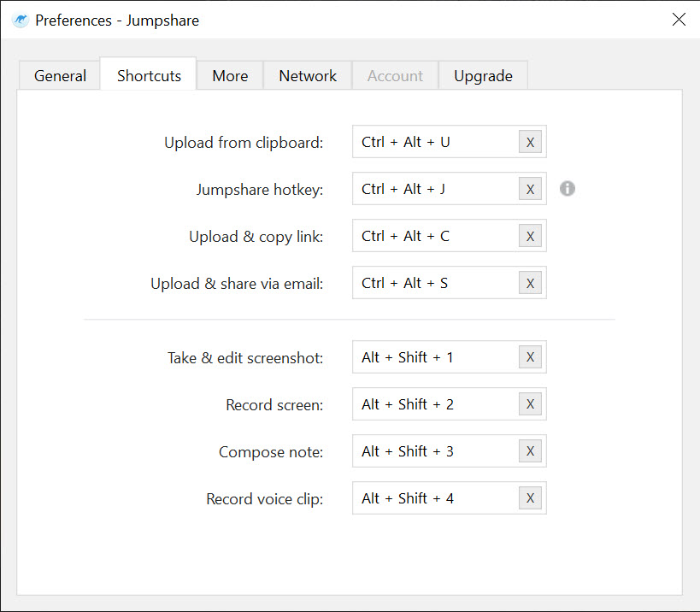Remove the Take & edit screenshot shortcut
700x612 pixels.
530,356
